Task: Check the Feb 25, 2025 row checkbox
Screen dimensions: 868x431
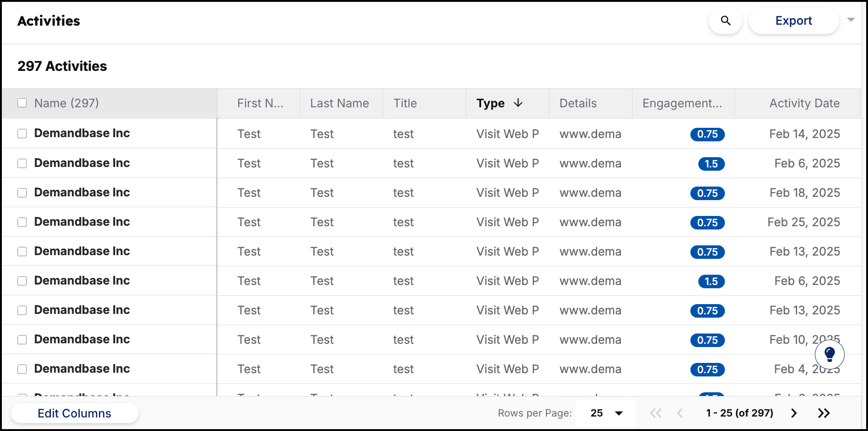Action: tap(22, 222)
